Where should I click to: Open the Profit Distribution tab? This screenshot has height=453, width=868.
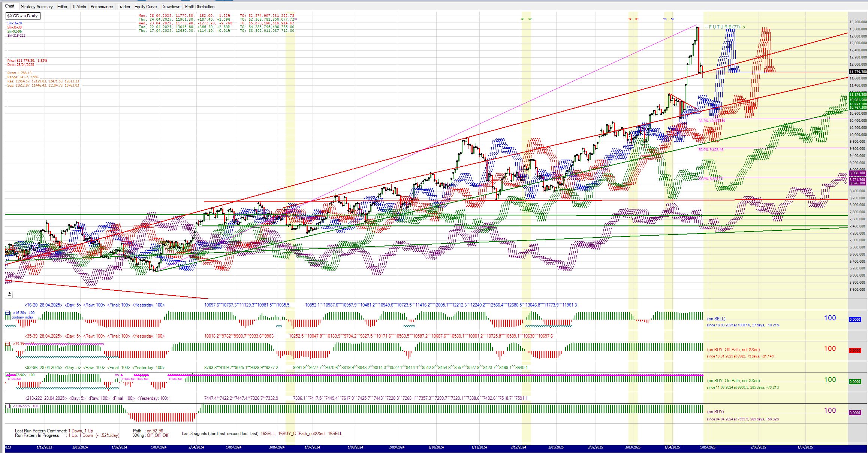click(200, 7)
